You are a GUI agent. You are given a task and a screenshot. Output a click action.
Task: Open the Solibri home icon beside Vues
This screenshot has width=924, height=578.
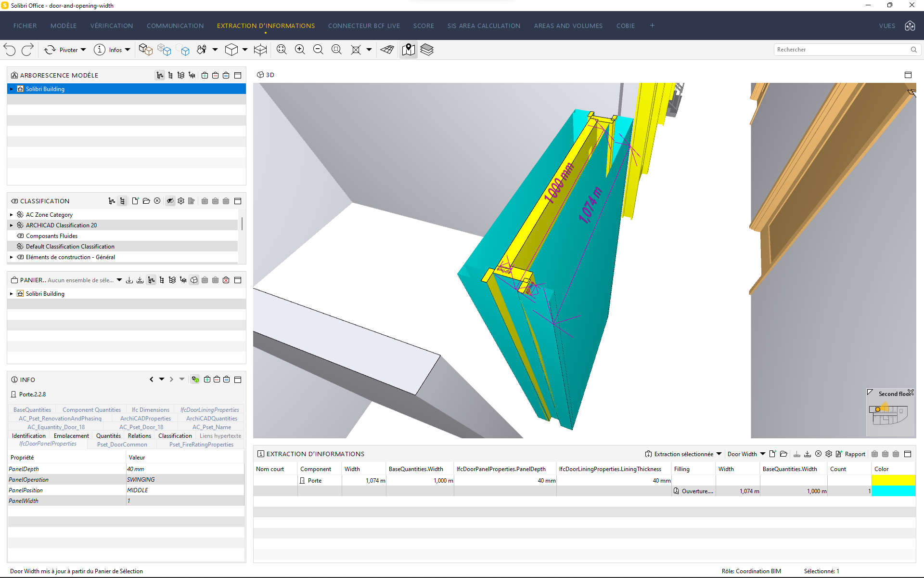point(910,26)
